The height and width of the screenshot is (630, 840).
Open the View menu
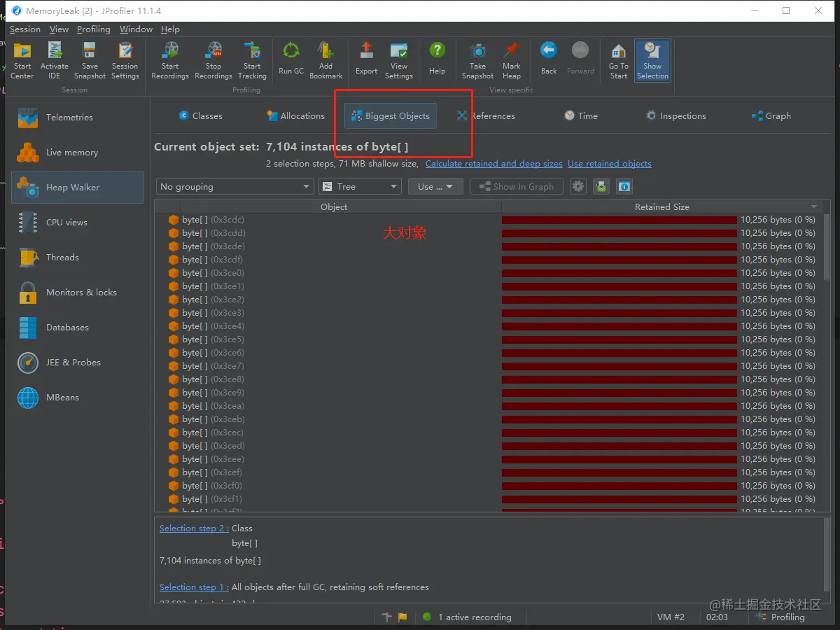[59, 29]
